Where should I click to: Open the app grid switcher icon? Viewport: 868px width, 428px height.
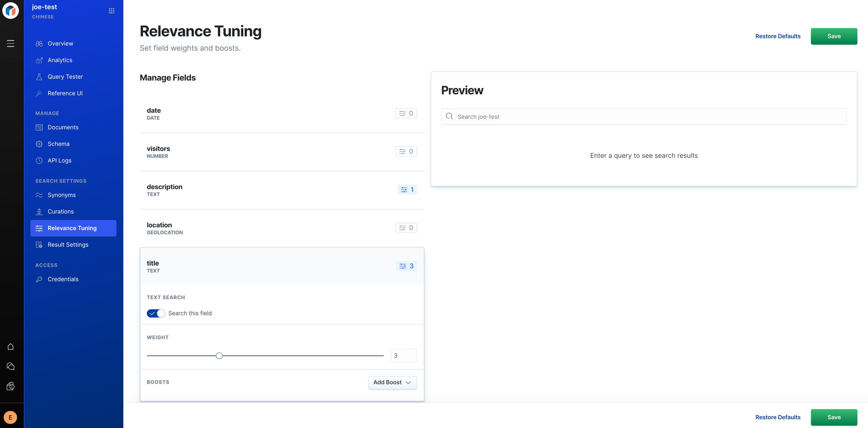[112, 11]
